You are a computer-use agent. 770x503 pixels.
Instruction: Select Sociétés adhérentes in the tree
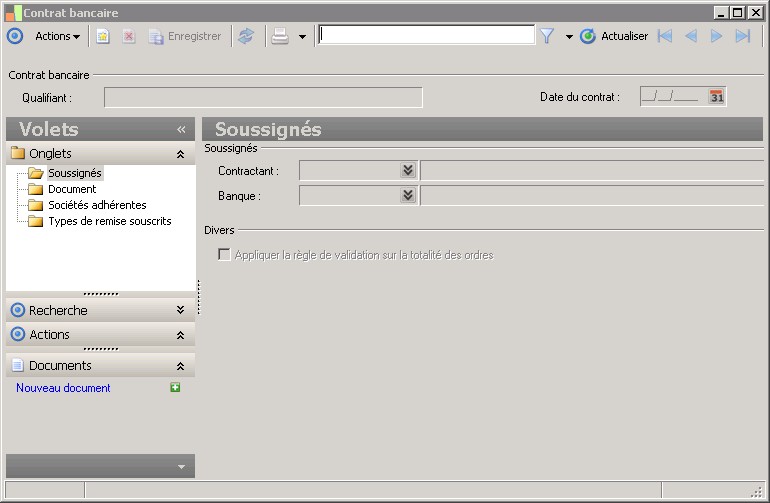coord(97,205)
